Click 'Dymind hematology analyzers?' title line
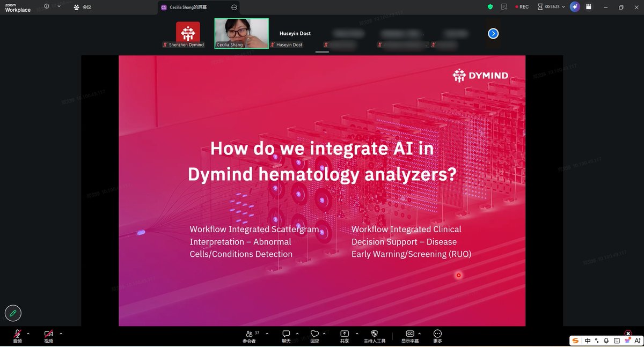644x347 pixels. (x=322, y=174)
